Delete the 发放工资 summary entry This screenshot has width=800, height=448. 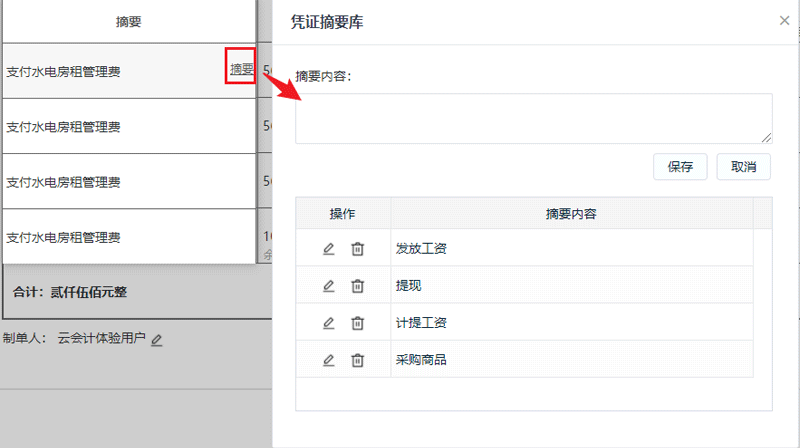[358, 248]
